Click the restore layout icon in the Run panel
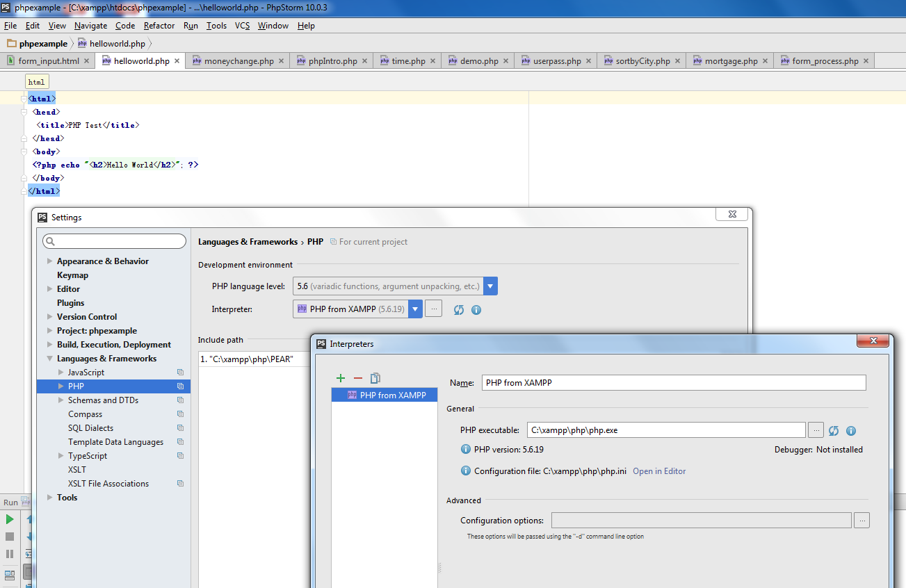The width and height of the screenshot is (906, 588). tap(10, 575)
